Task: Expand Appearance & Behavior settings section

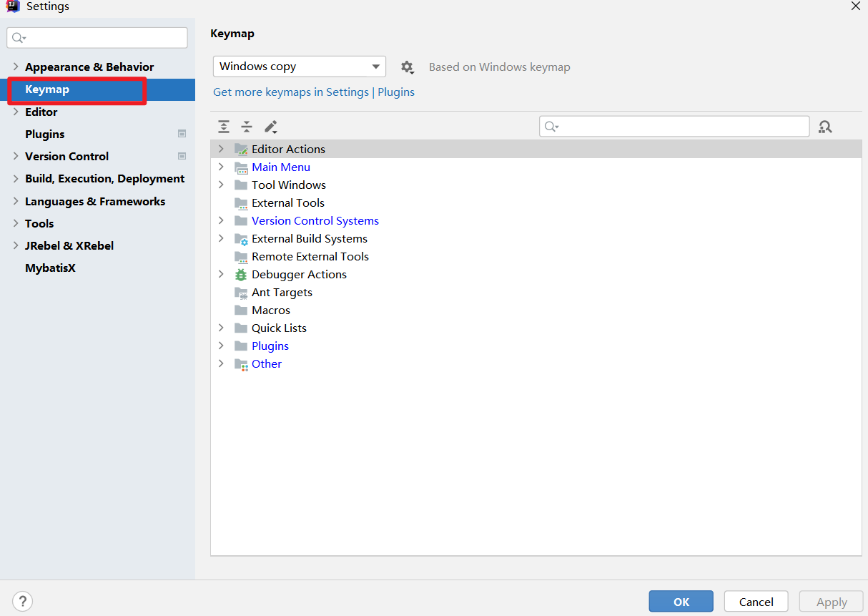Action: tap(16, 67)
